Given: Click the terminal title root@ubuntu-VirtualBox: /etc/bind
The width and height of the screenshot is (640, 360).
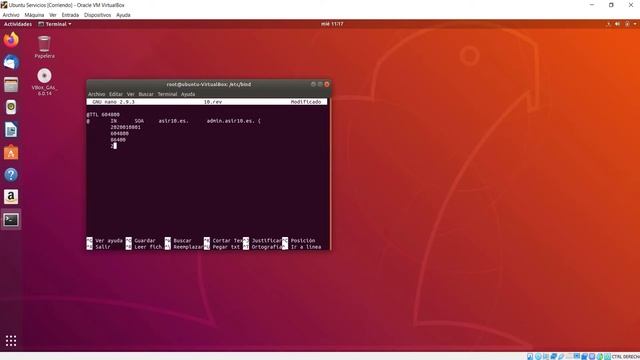Looking at the screenshot, I should tap(209, 84).
